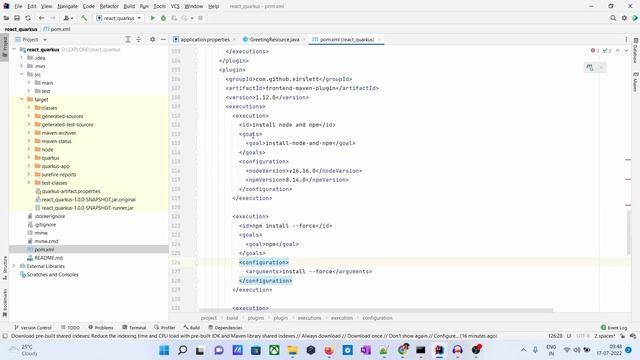Open the Dependencies tool window
640x360 pixels.
tap(225, 328)
